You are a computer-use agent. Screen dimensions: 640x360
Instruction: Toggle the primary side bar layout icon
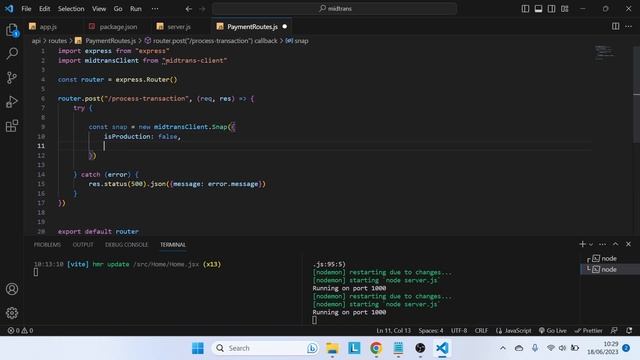525,9
